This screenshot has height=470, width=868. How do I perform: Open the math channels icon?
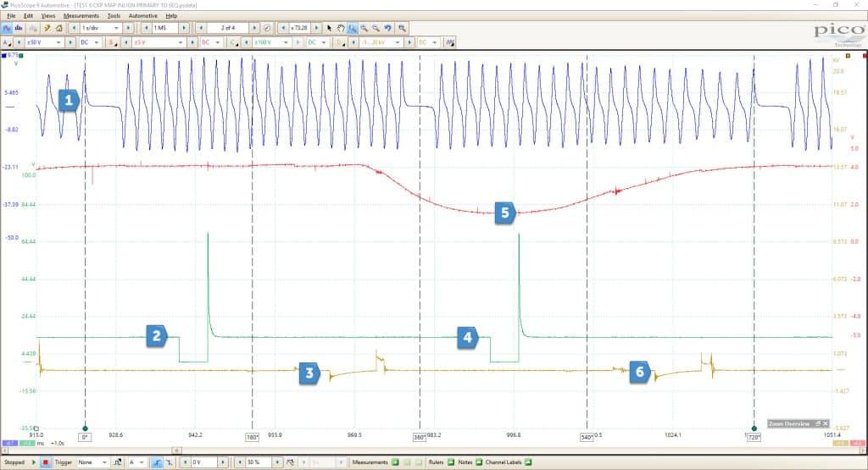pos(450,42)
